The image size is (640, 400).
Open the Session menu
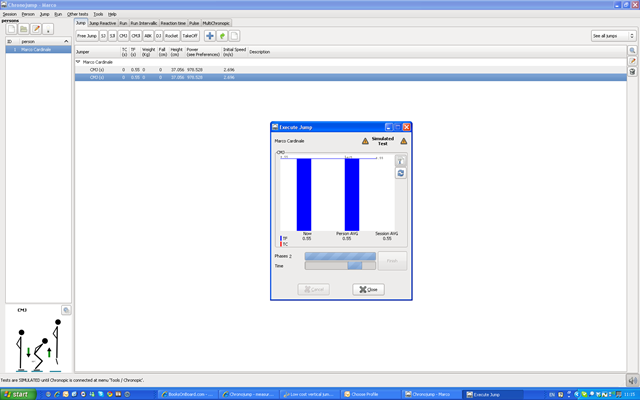9,14
